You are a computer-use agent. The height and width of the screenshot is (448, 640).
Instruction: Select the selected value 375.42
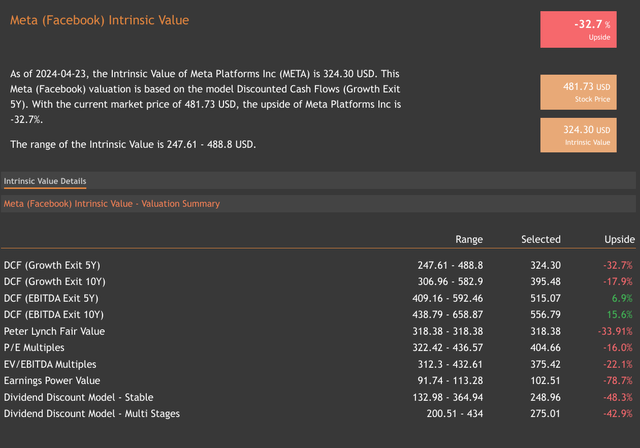click(546, 364)
